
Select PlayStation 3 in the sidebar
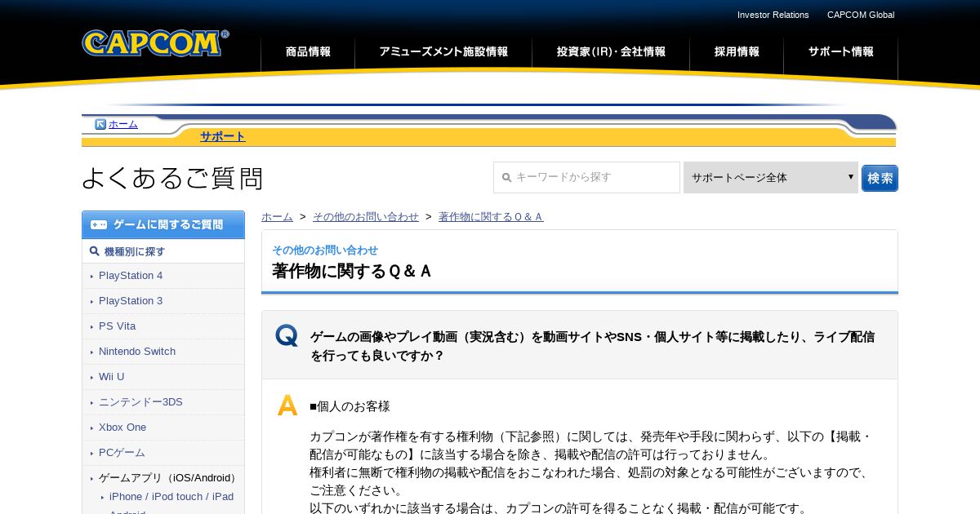[131, 301]
